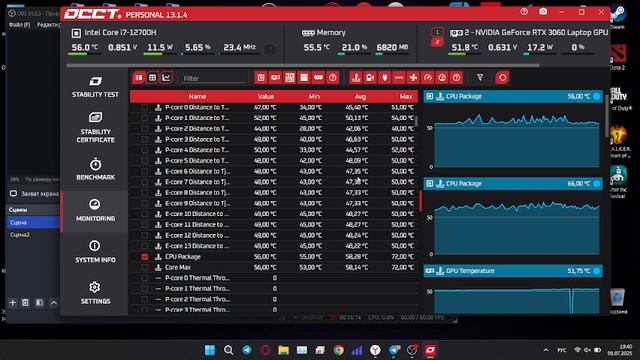Sort table by Name column
This screenshot has width=640, height=360.
pyautogui.click(x=197, y=97)
